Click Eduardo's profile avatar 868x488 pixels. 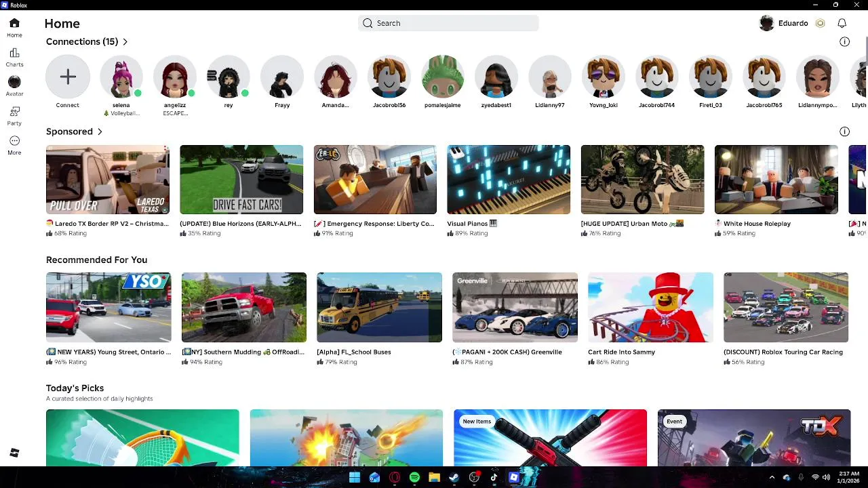pos(767,23)
